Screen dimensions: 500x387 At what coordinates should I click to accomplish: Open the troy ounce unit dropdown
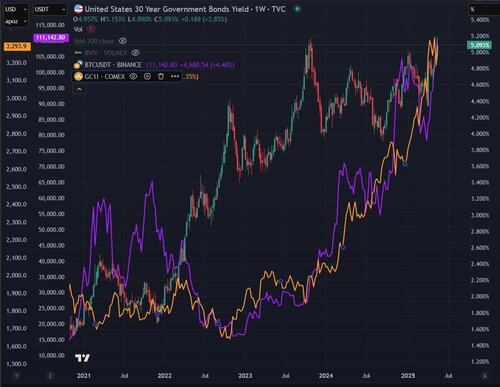(x=16, y=22)
